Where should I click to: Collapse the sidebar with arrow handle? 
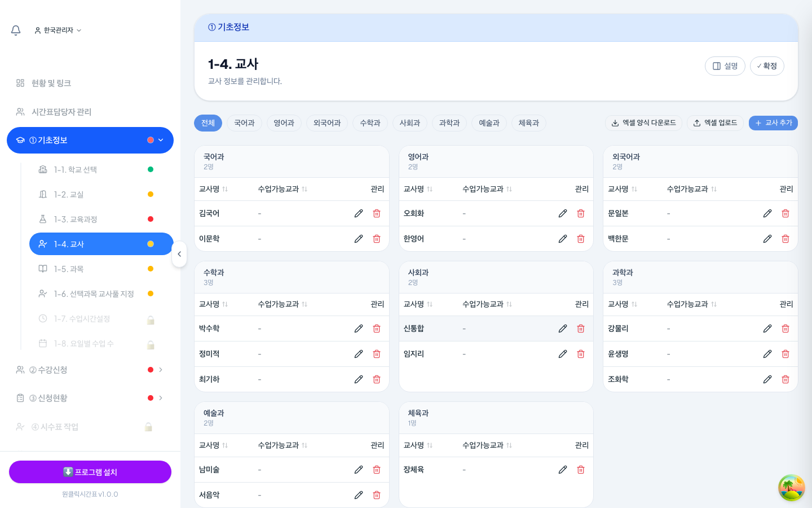pyautogui.click(x=179, y=254)
